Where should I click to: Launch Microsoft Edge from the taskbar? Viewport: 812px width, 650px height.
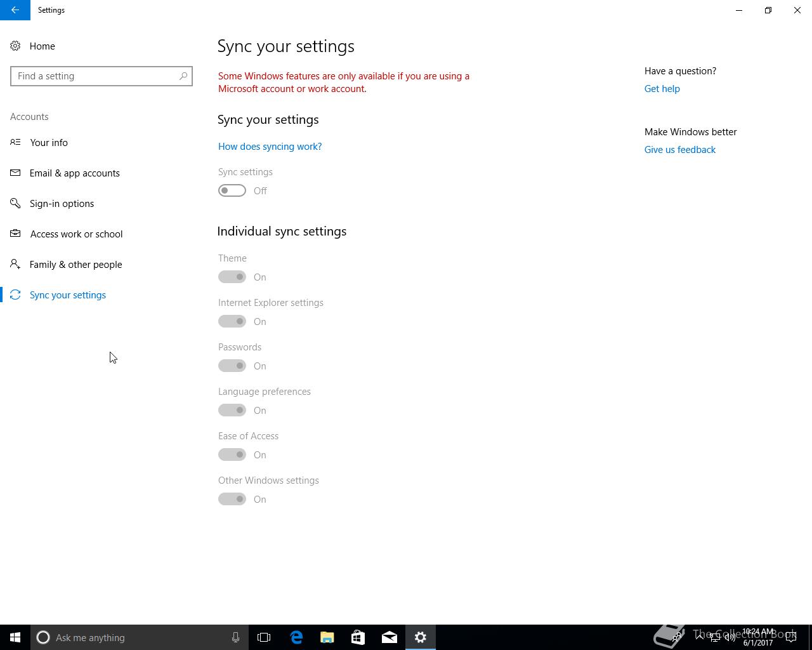point(296,637)
